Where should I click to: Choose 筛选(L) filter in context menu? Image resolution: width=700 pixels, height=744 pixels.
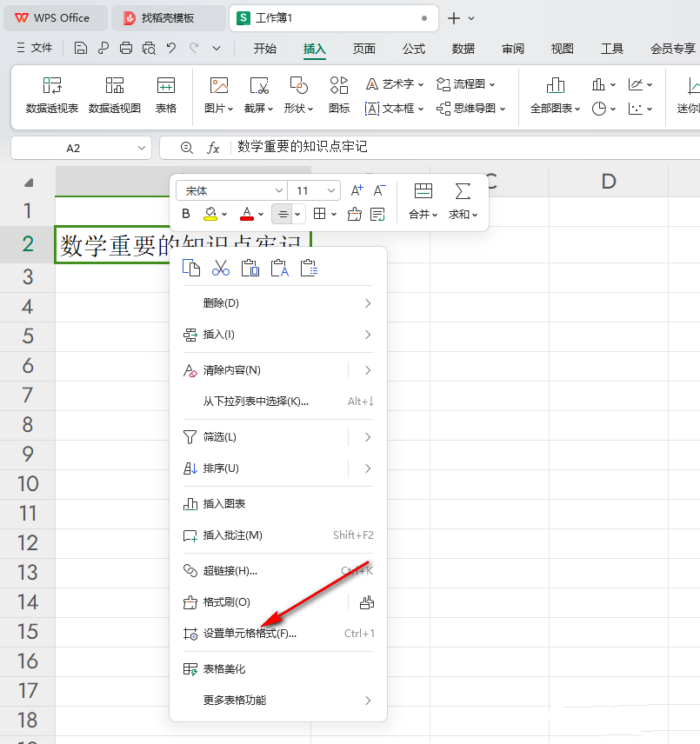[x=278, y=437]
